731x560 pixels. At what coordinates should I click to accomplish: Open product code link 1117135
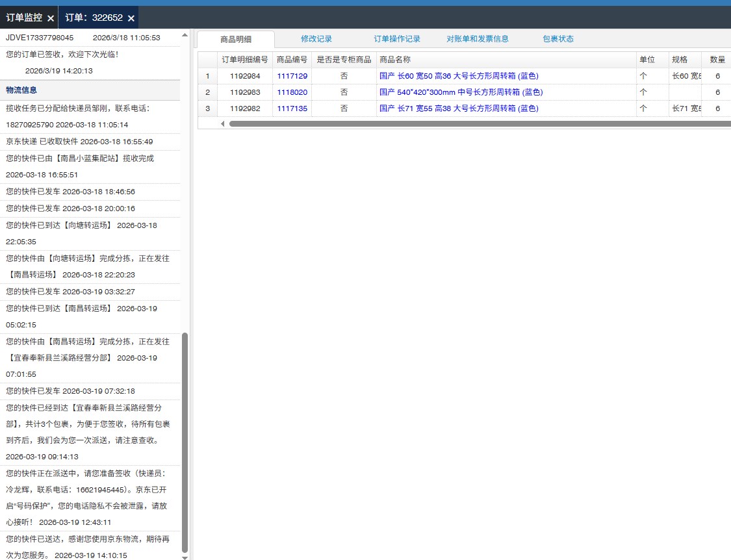(292, 108)
